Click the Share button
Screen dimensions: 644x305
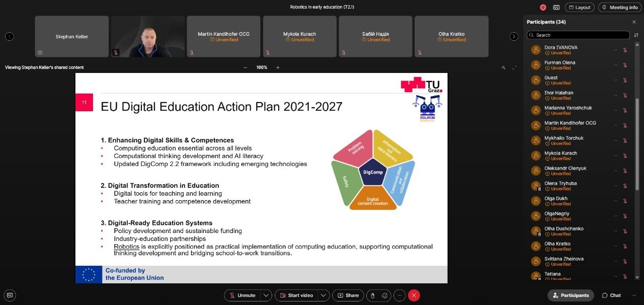tap(348, 295)
